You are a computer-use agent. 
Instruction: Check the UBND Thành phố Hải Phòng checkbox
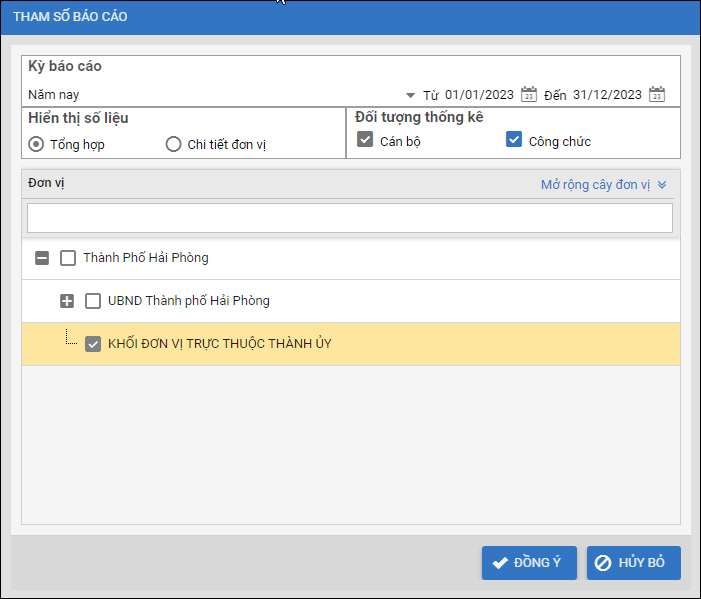point(93,301)
